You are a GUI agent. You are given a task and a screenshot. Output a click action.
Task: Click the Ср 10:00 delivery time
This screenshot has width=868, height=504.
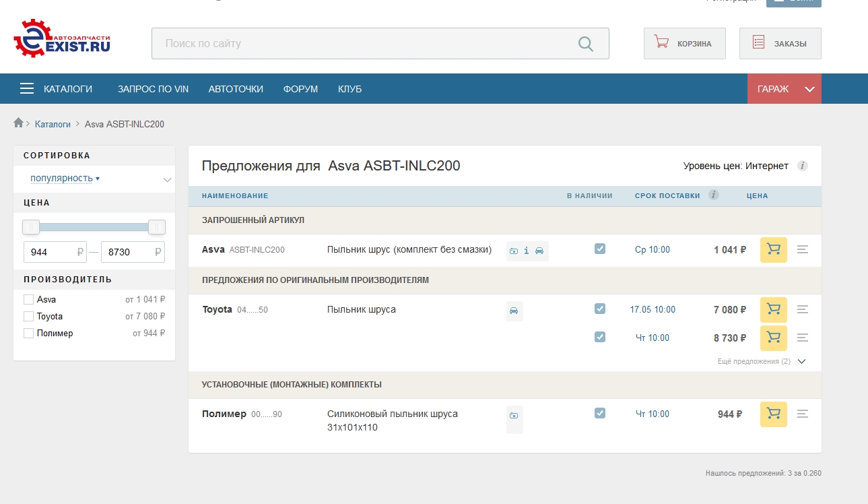[653, 249]
